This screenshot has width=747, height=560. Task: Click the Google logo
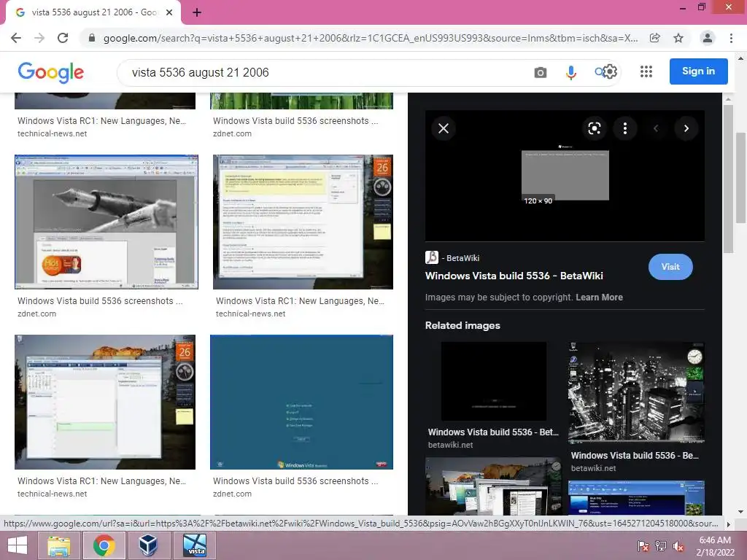pos(51,72)
